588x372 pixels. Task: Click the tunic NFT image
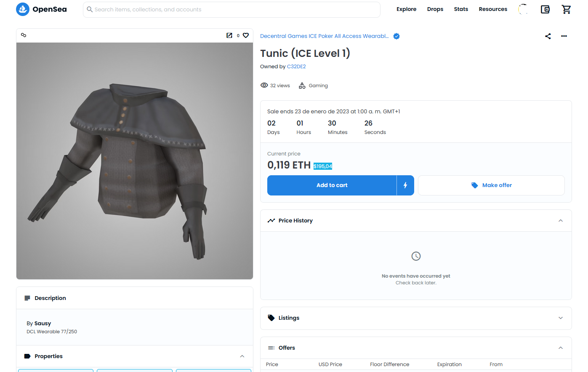click(135, 161)
